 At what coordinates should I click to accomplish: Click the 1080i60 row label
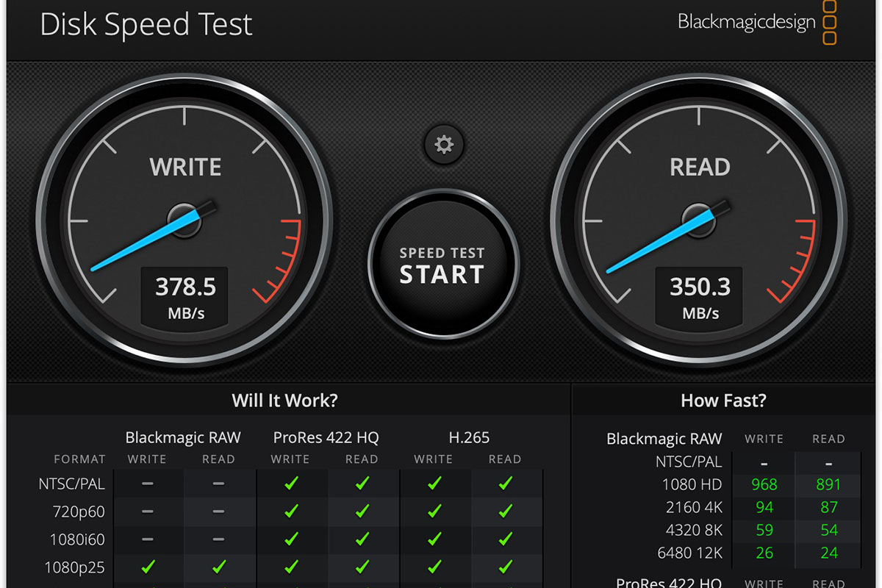[77, 539]
